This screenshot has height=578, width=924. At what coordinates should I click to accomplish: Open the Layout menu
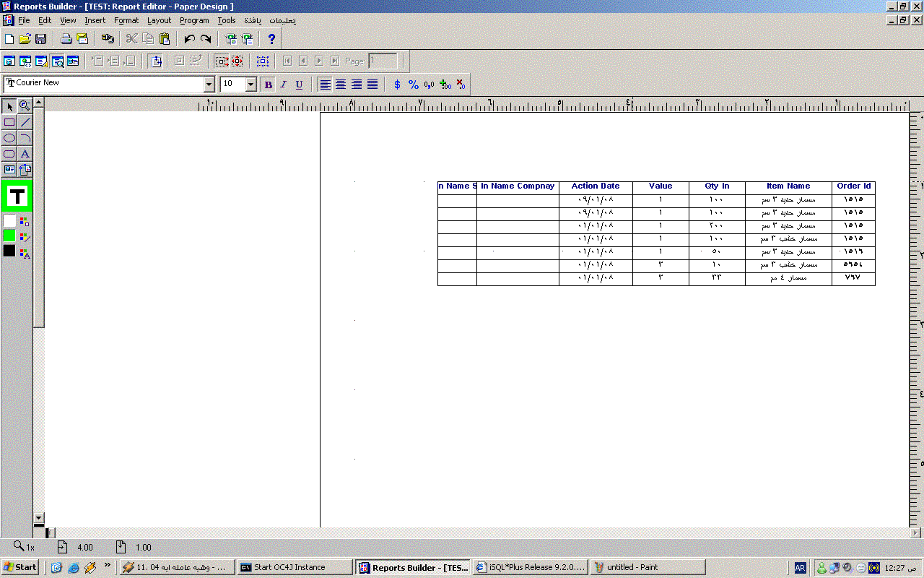pyautogui.click(x=159, y=20)
